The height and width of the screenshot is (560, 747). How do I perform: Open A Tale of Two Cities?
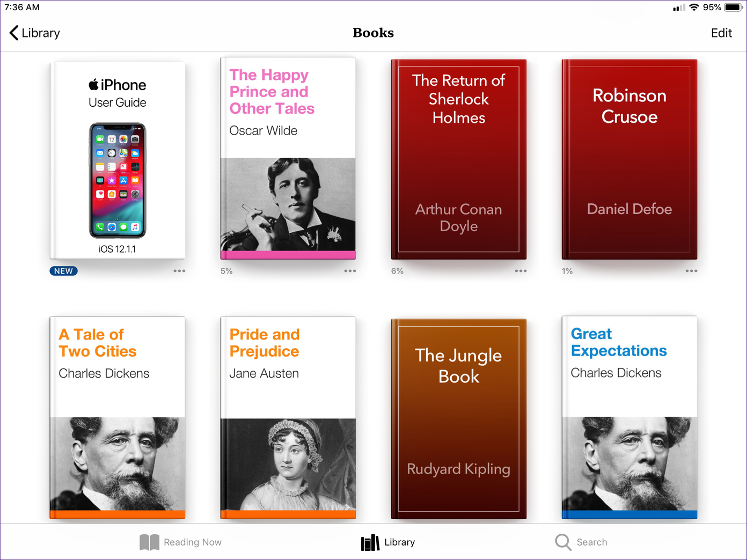[118, 417]
